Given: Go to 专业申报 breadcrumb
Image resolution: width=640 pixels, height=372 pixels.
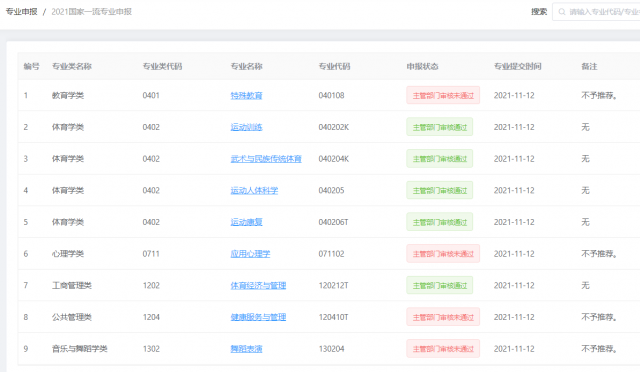Looking at the screenshot, I should pos(21,11).
